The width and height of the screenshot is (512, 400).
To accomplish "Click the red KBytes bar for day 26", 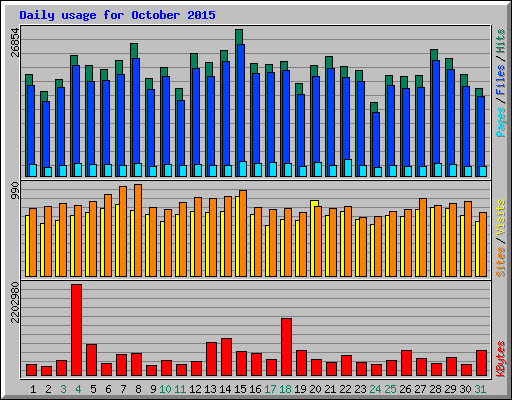I will [406, 363].
